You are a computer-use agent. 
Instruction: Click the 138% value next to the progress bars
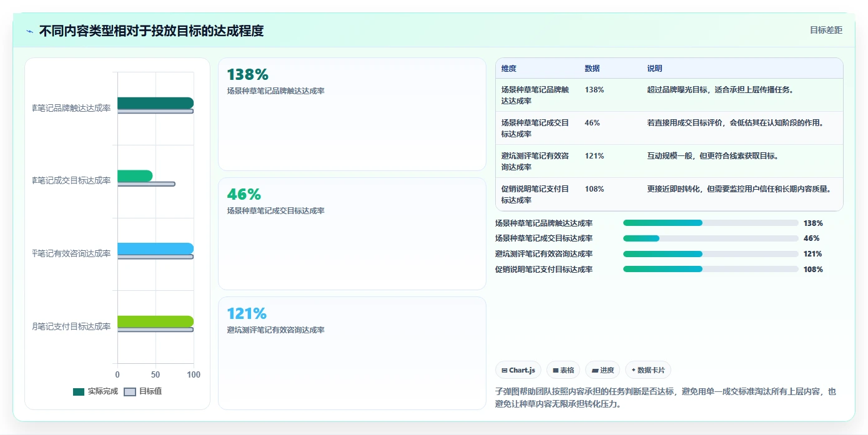click(x=813, y=223)
